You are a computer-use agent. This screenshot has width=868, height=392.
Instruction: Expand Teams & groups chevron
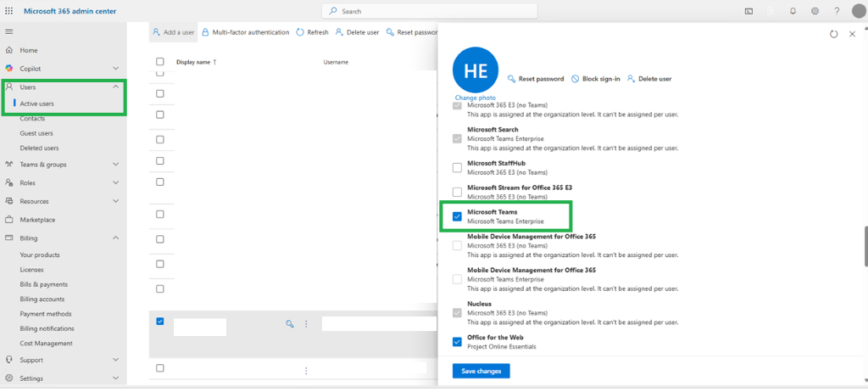click(115, 164)
